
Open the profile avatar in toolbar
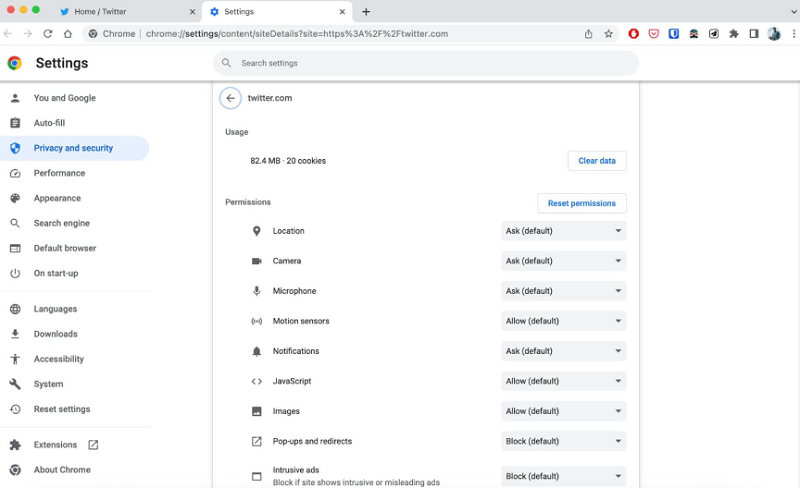tap(774, 34)
